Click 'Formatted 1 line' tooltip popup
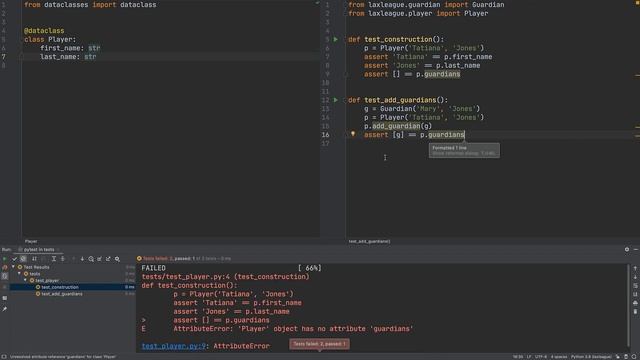This screenshot has width=640, height=360. coord(464,150)
